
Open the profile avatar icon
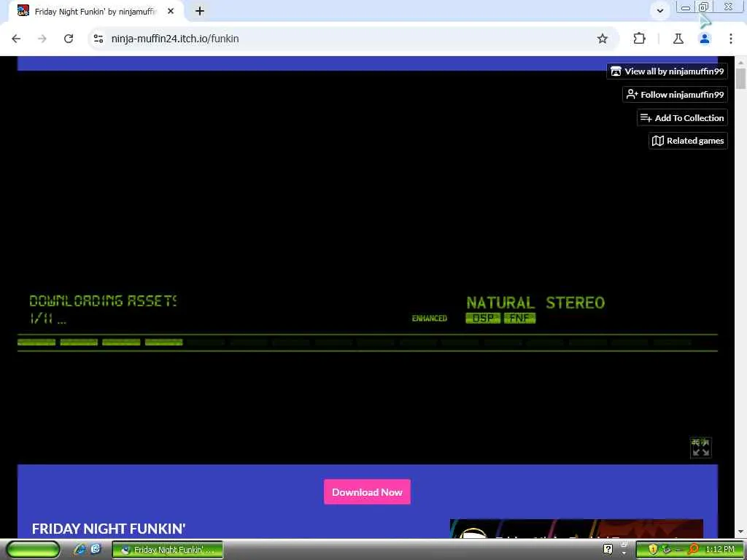[705, 39]
